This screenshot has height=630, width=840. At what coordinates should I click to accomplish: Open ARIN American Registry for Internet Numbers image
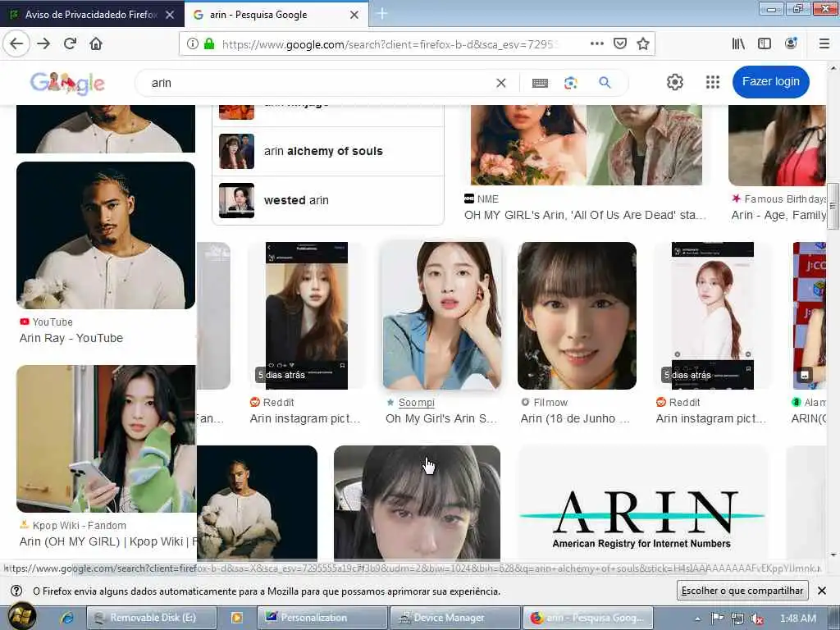point(642,503)
